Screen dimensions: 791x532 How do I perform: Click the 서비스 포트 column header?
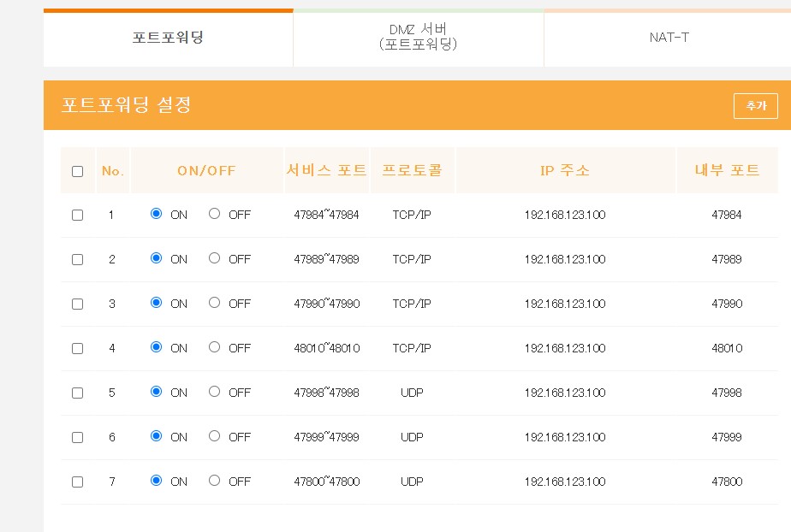[326, 170]
